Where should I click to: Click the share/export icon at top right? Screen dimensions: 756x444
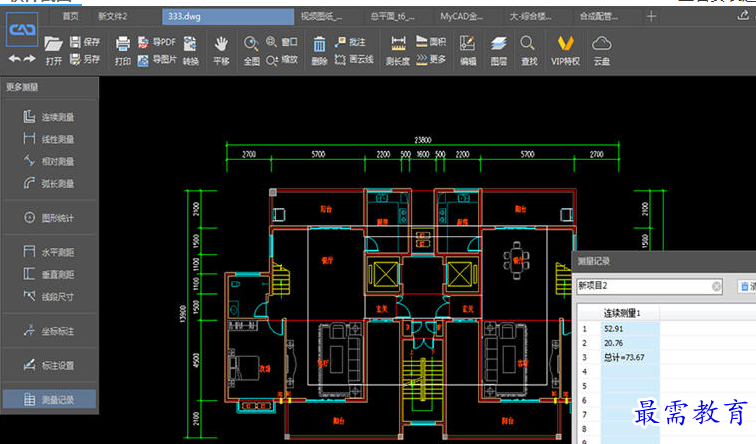tap(743, 16)
